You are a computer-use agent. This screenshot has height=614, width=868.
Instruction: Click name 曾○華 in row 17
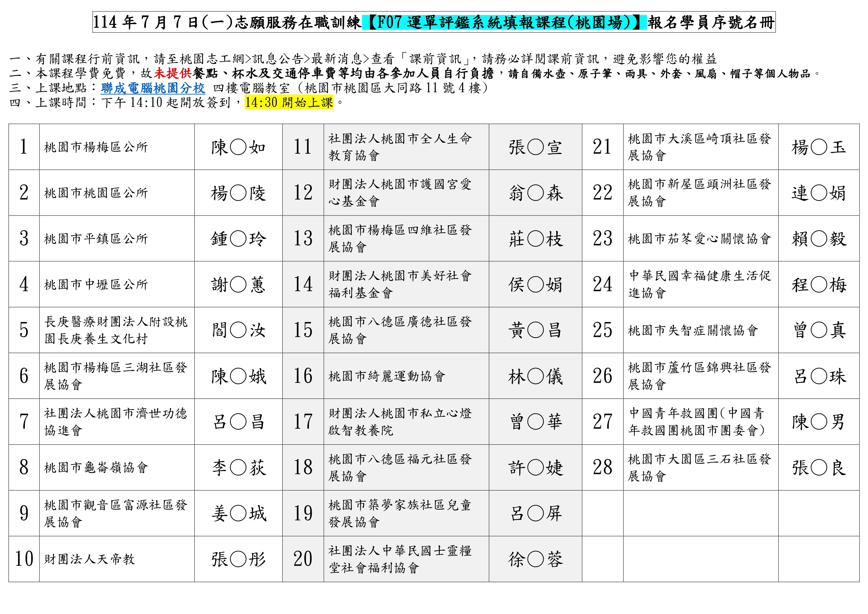(x=536, y=422)
